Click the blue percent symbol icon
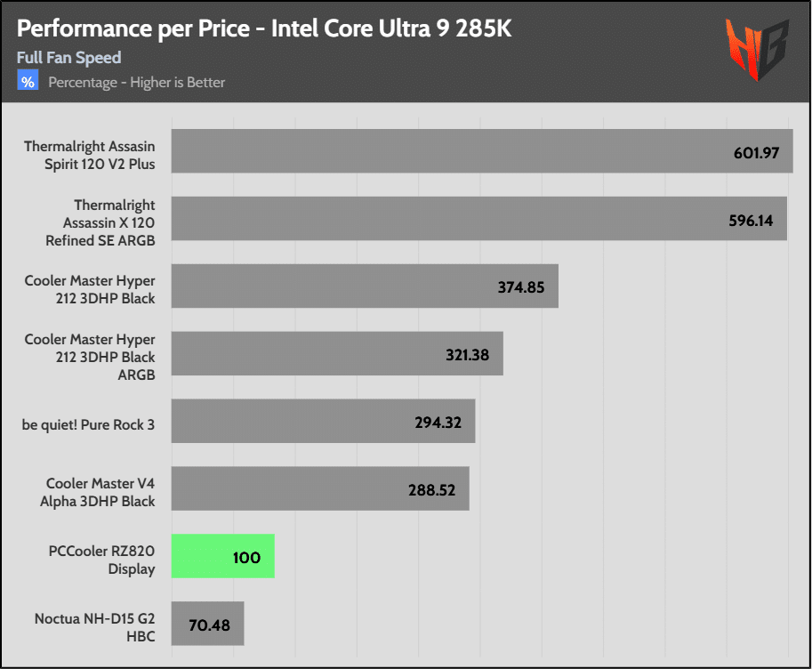Viewport: 812px width, 669px height. [x=28, y=82]
